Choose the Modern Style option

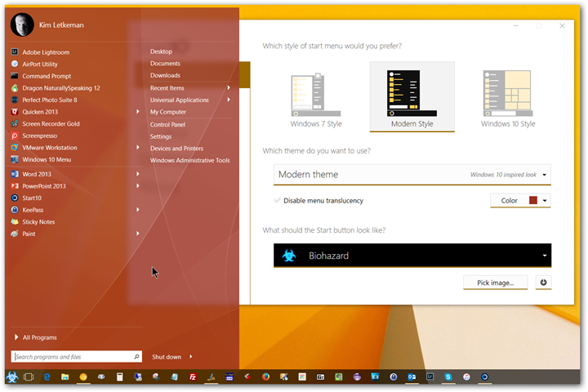pyautogui.click(x=412, y=97)
